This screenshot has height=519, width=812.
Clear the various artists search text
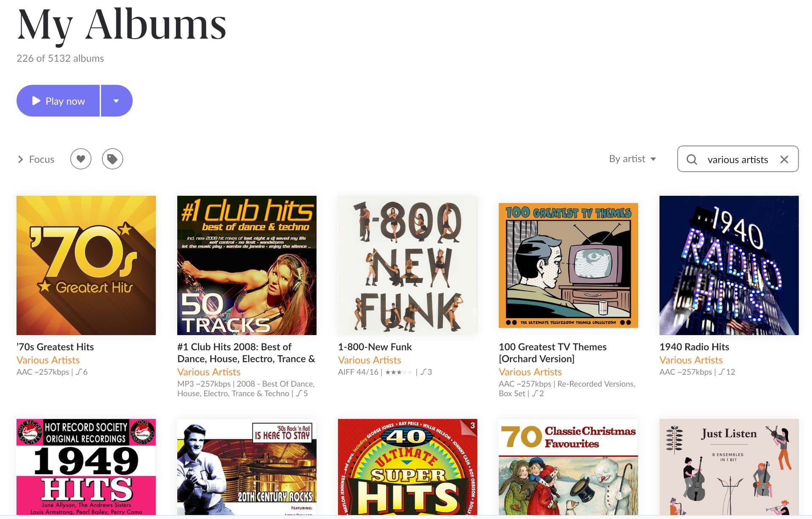coord(784,159)
